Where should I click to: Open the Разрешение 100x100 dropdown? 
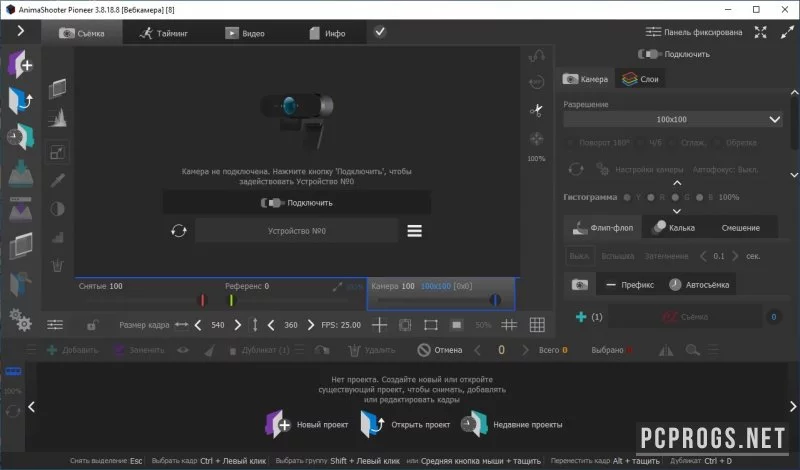(x=672, y=119)
